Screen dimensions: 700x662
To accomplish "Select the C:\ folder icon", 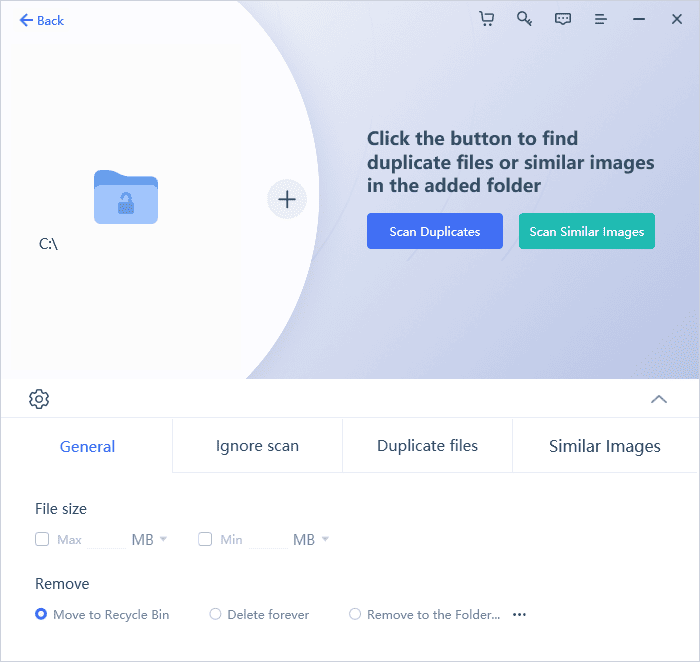I will 126,197.
